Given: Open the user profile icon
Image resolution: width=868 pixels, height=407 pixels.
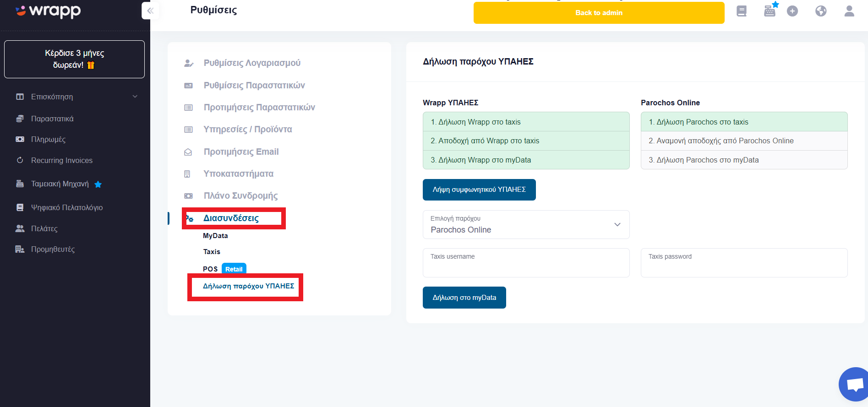Looking at the screenshot, I should [849, 11].
